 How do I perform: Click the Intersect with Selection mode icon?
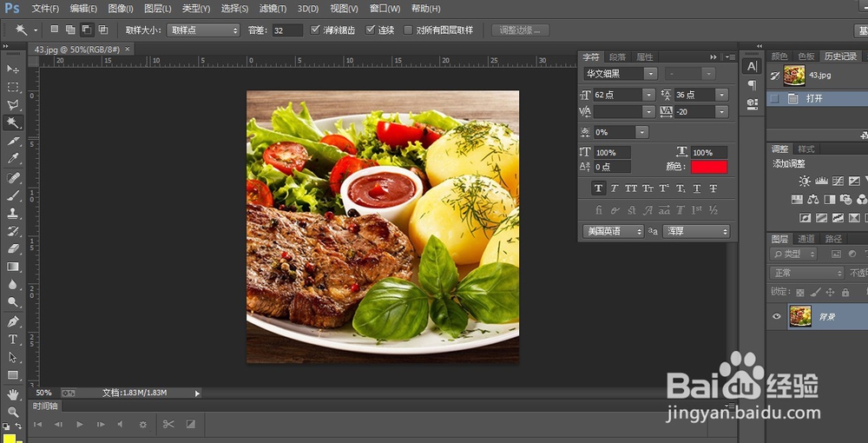[103, 30]
